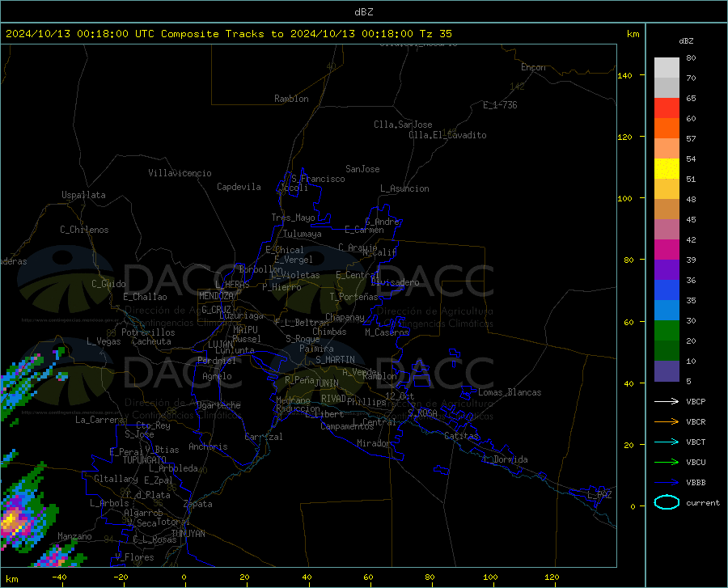Click the 'L_Asuncion' map label
The height and width of the screenshot is (588, 728).
(x=404, y=188)
